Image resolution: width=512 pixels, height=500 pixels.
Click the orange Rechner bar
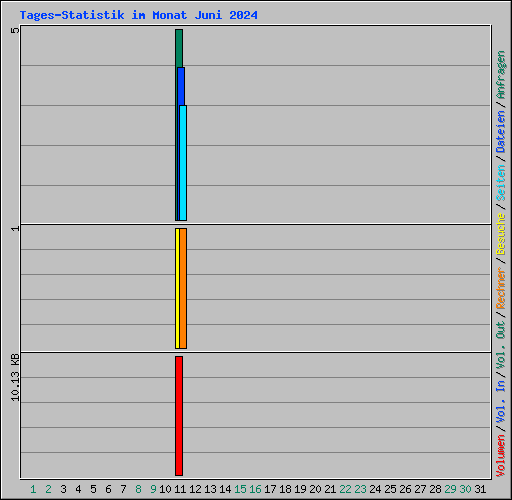183,288
